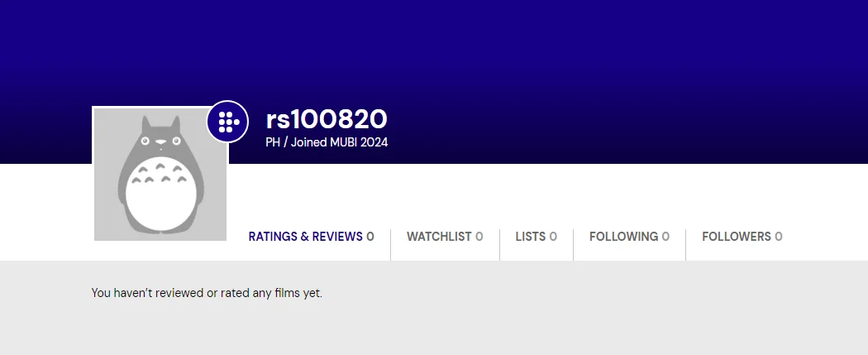Click the username rs100820
The height and width of the screenshot is (355, 868).
[327, 119]
